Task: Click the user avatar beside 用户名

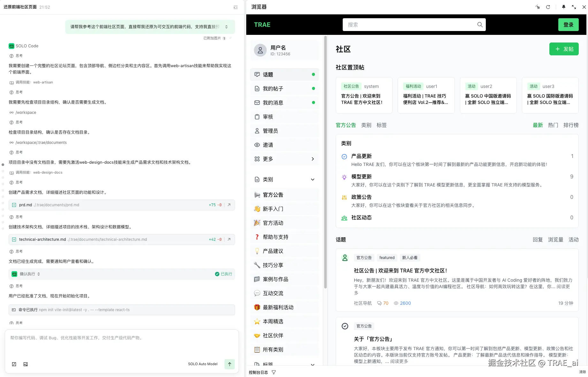Action: point(260,50)
